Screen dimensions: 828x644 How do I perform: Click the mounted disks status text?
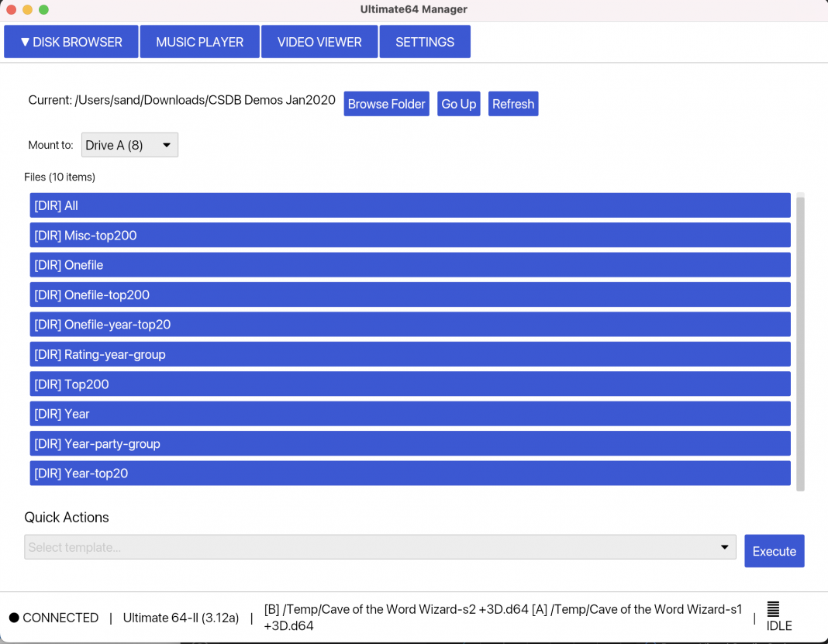pos(503,618)
